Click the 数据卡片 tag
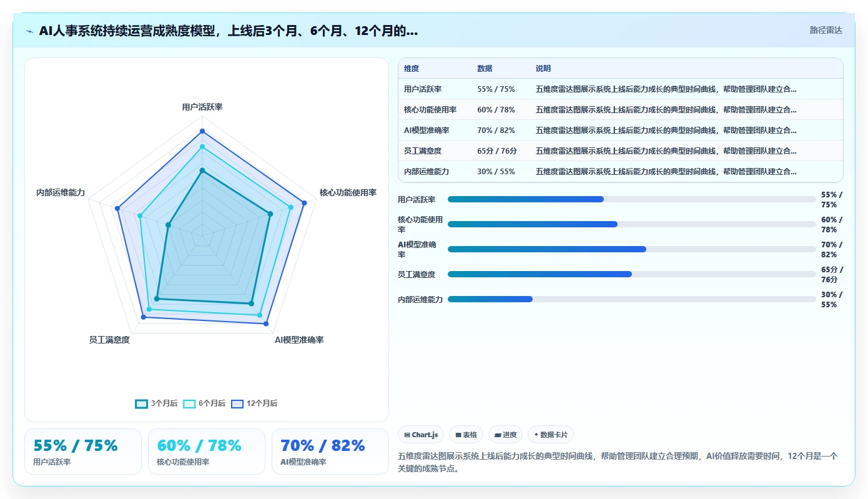 coord(550,435)
